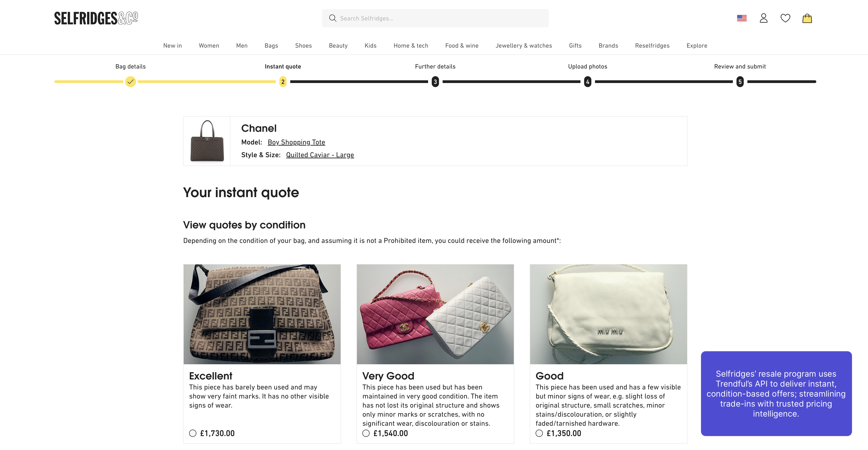Click step 3 circle for Further details

point(435,82)
